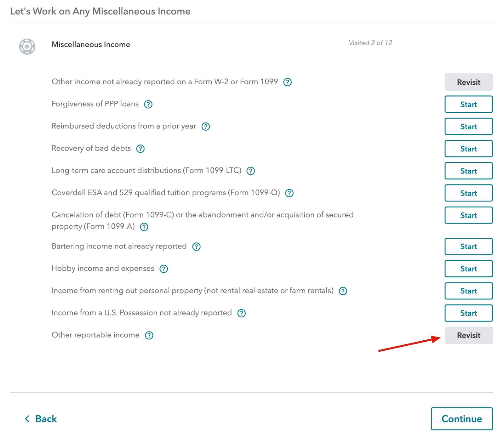Start Forgiveness of PPP loans section
This screenshot has width=504, height=437.
[x=468, y=104]
